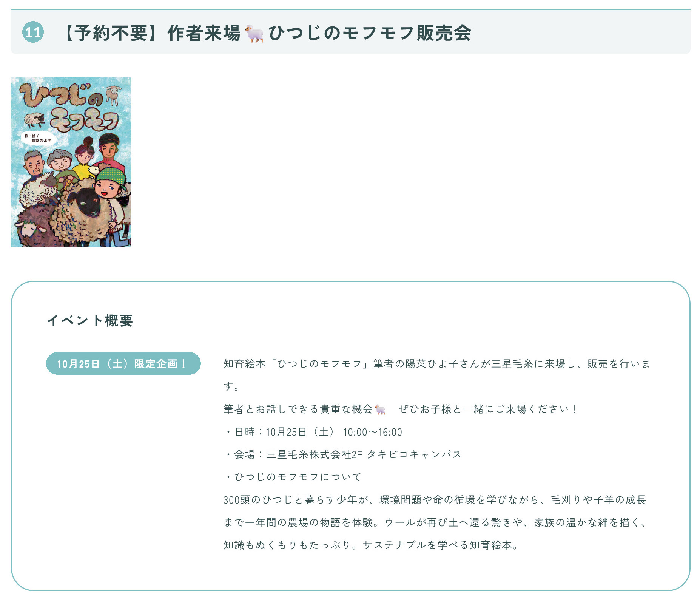Click the sheep left of モフモフ cover title
Screen dimensions: 700x601
34,120
